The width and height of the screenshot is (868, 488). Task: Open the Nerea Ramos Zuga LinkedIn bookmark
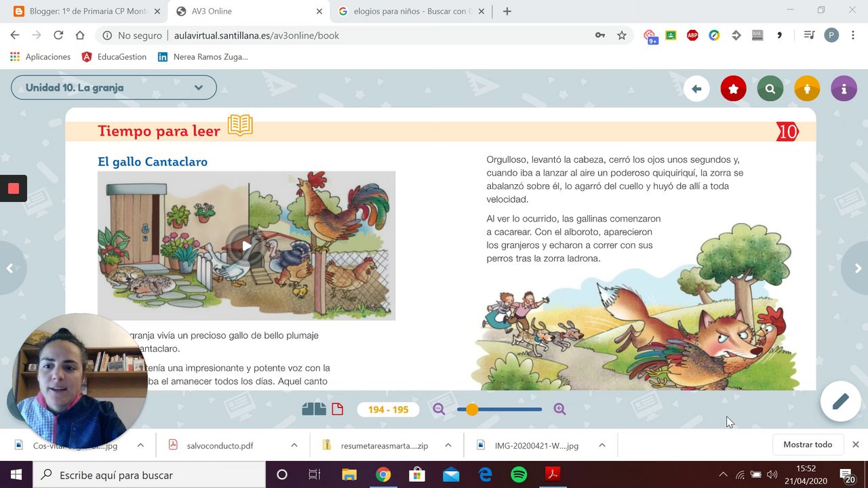(203, 57)
